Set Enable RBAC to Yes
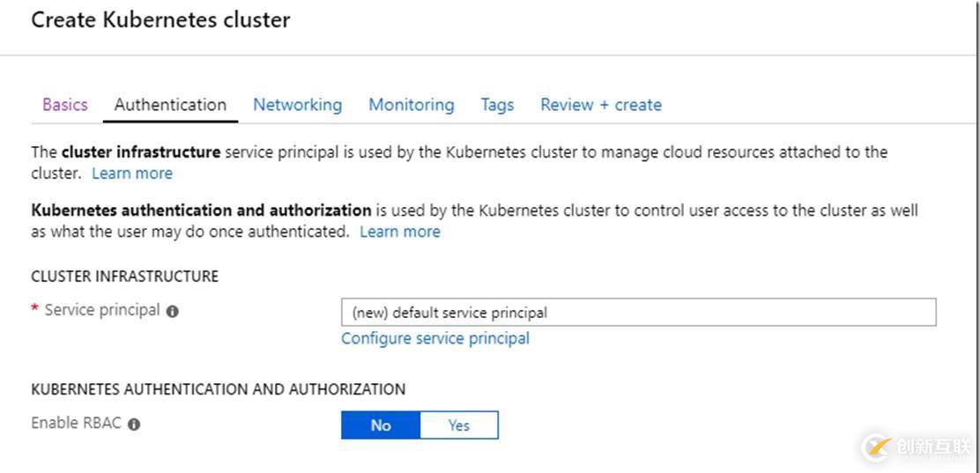 [459, 425]
